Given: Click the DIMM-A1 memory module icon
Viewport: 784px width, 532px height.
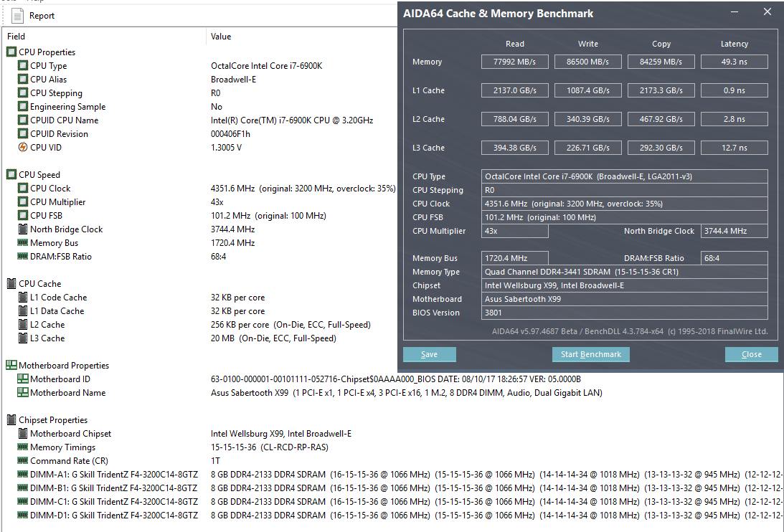Looking at the screenshot, I should coord(22,474).
